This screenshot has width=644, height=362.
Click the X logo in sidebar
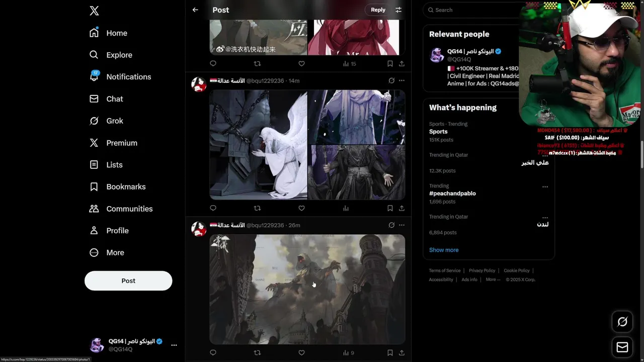94,11
